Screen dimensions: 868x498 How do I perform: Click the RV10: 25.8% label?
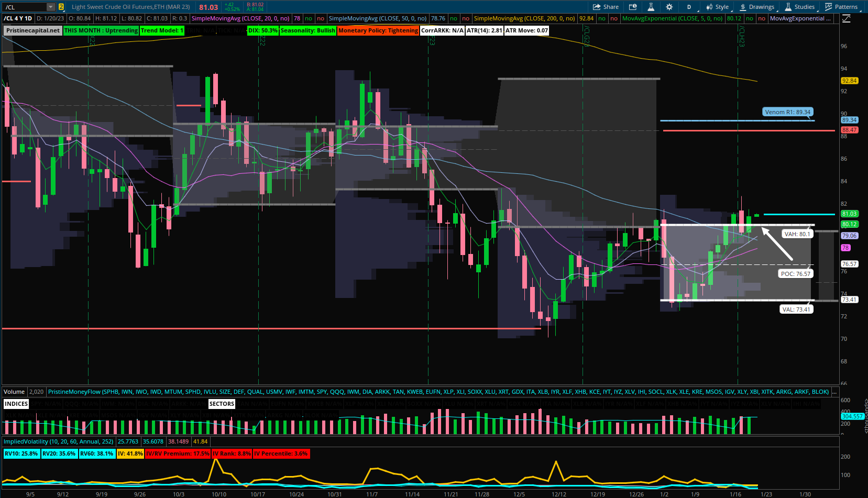point(21,453)
